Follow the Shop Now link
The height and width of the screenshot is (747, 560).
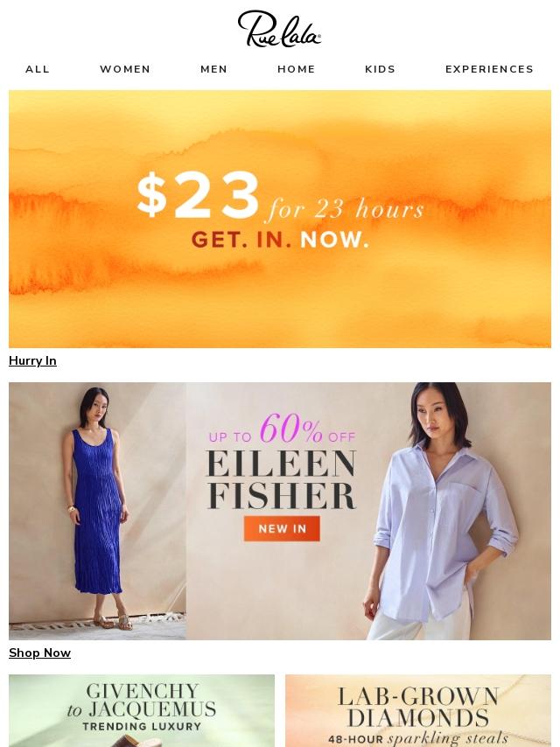(40, 653)
